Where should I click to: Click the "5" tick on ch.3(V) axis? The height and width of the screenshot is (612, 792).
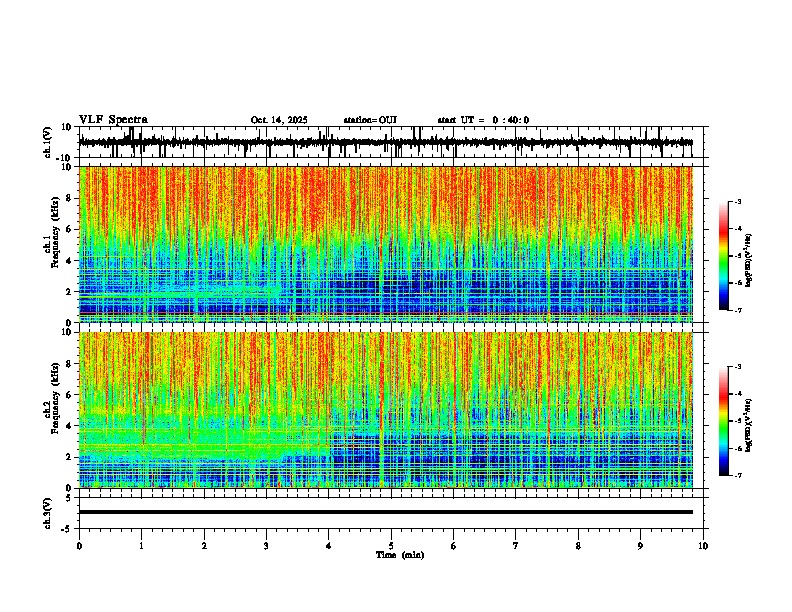click(69, 497)
